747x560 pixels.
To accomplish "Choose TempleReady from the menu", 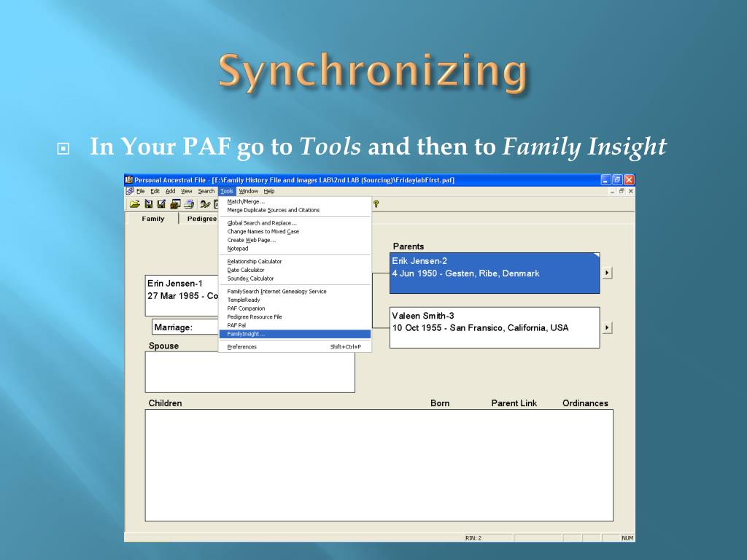I will [x=295, y=300].
